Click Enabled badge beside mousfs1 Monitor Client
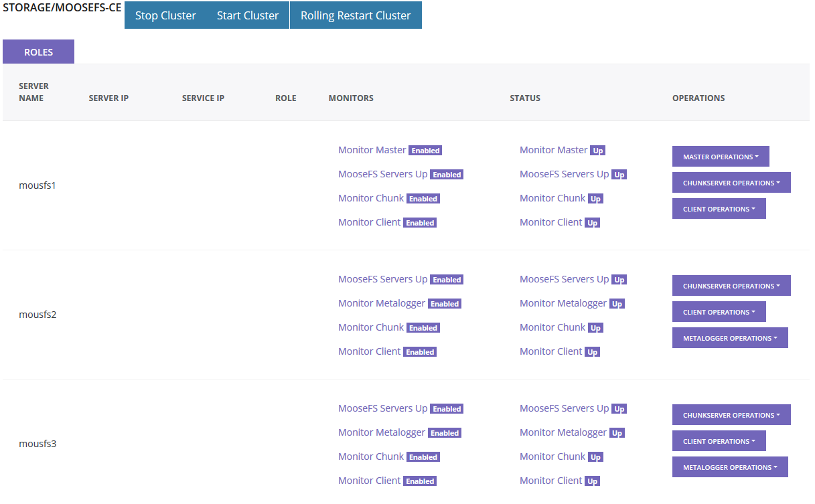 click(x=420, y=223)
